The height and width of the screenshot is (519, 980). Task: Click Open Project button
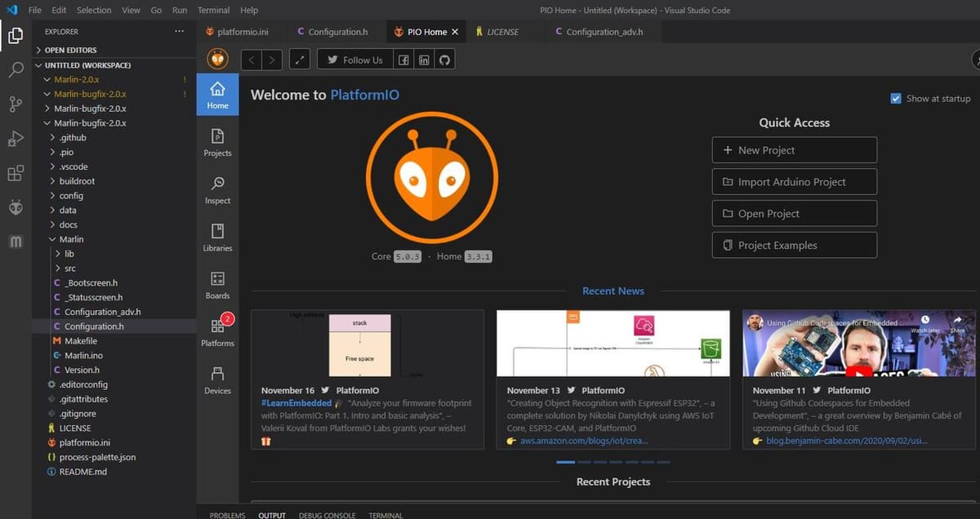795,214
